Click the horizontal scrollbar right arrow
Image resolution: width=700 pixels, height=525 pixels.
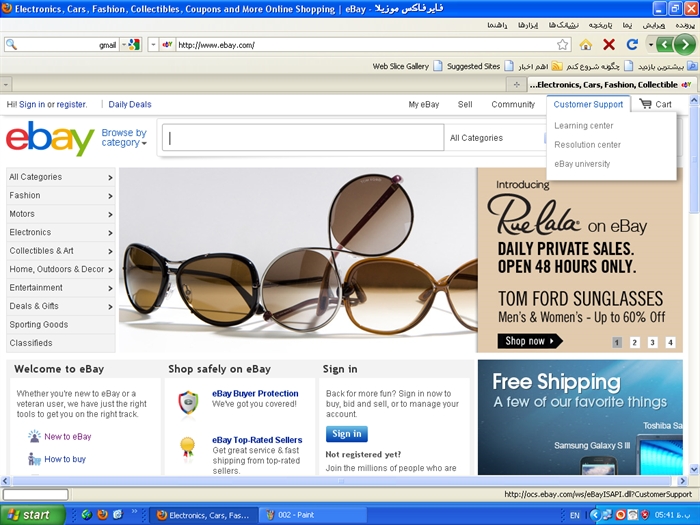point(682,481)
